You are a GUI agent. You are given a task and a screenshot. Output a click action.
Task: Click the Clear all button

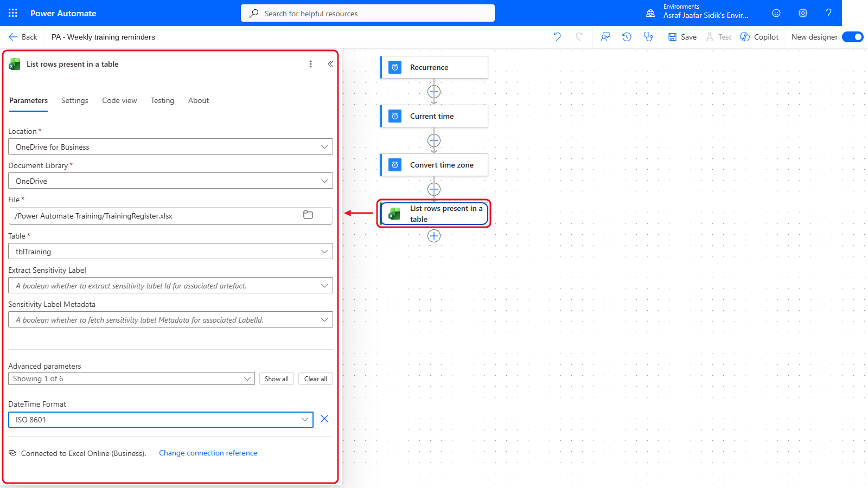click(316, 378)
